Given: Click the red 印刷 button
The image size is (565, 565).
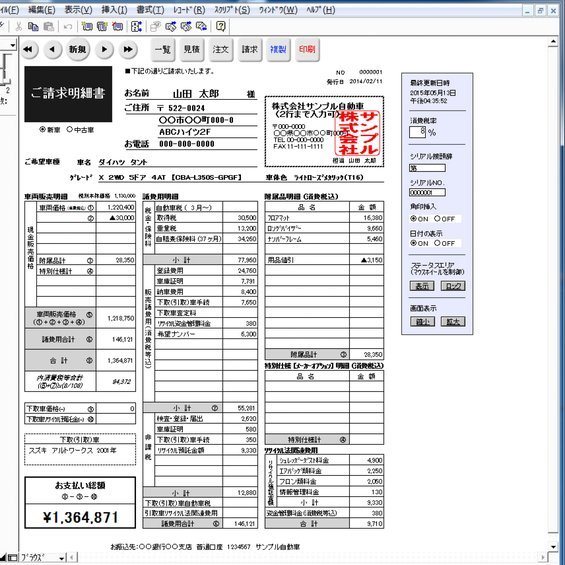Looking at the screenshot, I should [307, 49].
